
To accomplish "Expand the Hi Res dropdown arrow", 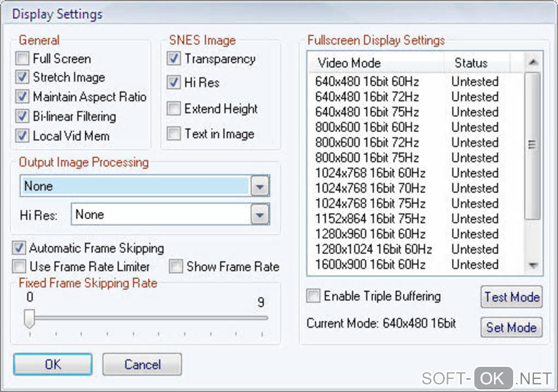I will click(x=260, y=215).
